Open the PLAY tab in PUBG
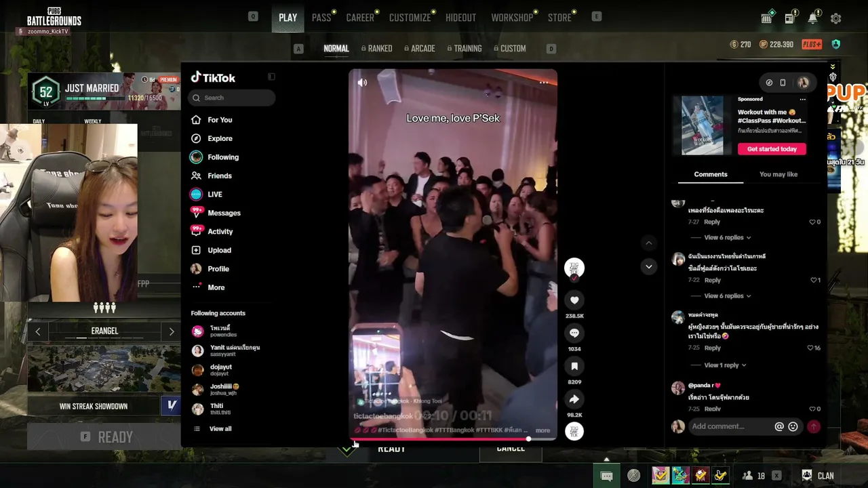 pos(288,18)
